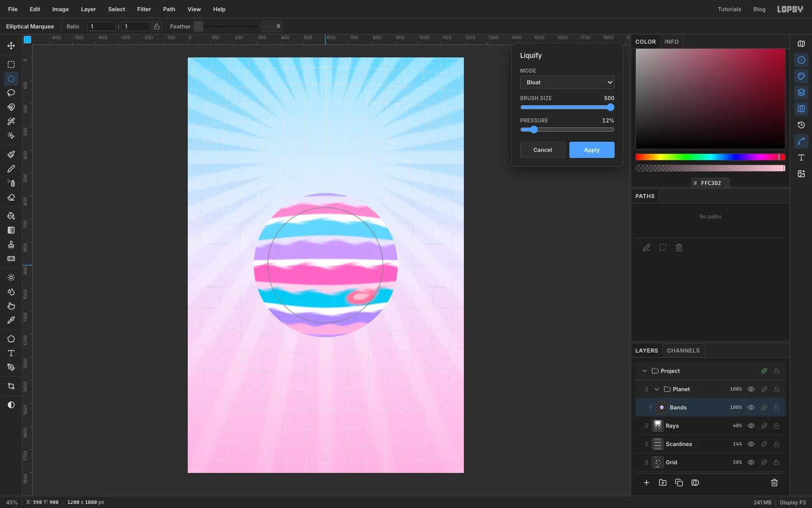Select the Crop tool
Screen dimensions: 812x508
11,386
